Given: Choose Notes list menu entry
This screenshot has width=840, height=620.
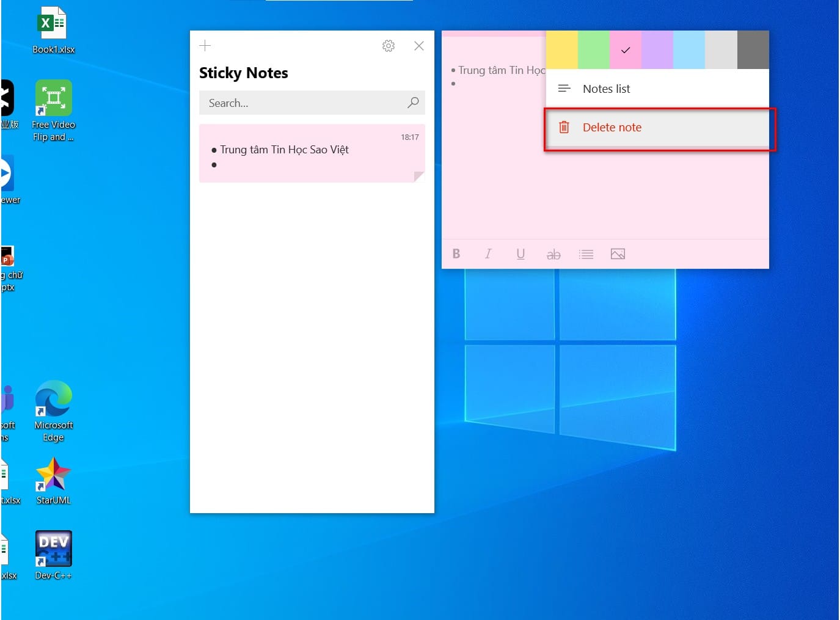Looking at the screenshot, I should [x=657, y=89].
